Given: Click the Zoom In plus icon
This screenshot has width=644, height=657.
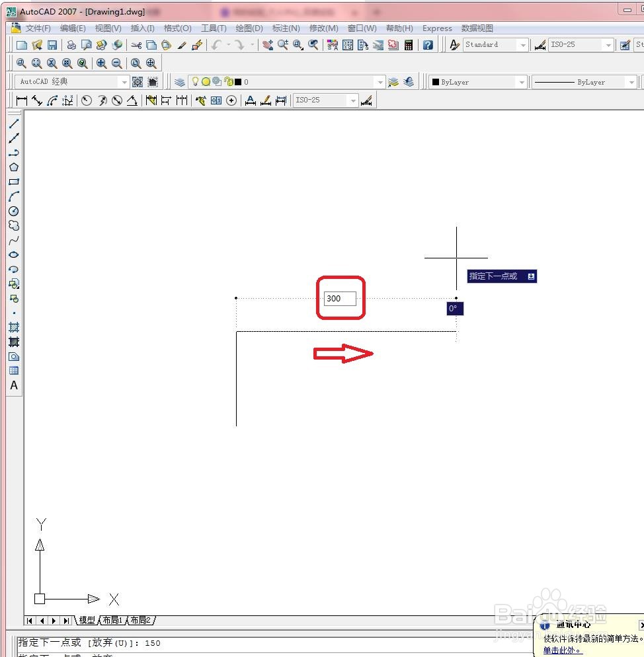Looking at the screenshot, I should click(101, 63).
